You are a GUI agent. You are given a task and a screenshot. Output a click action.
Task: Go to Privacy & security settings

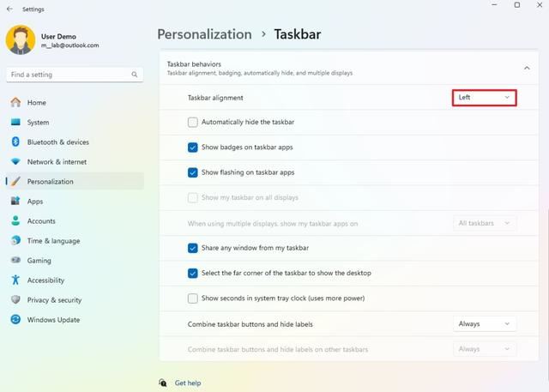pyautogui.click(x=54, y=300)
